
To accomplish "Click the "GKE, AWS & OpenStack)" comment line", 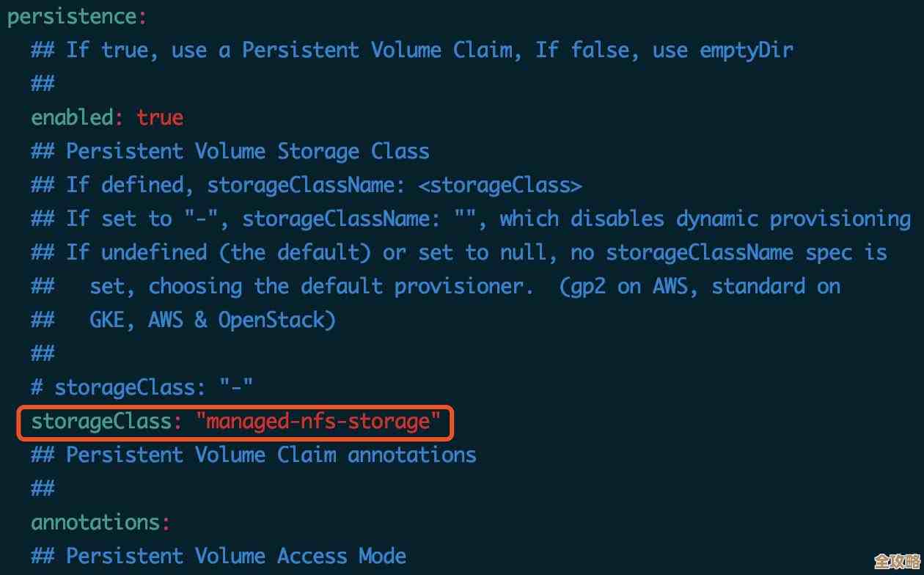I will point(212,320).
